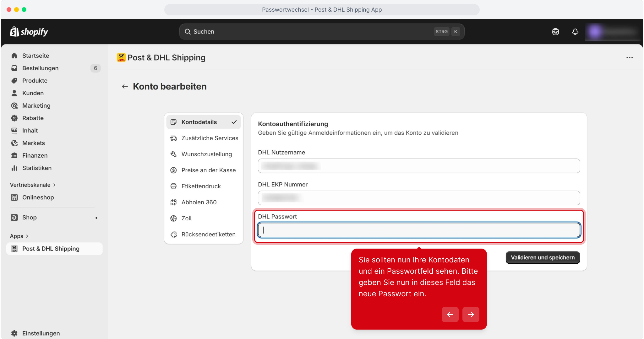Click the Bestellungen inbox icon
This screenshot has height=339, width=644.
pyautogui.click(x=14, y=68)
